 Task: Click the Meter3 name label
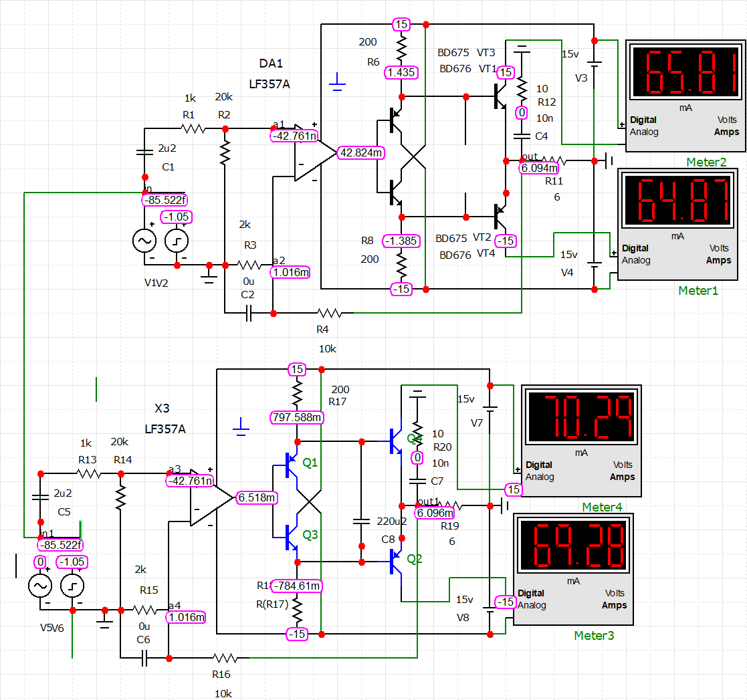[594, 635]
